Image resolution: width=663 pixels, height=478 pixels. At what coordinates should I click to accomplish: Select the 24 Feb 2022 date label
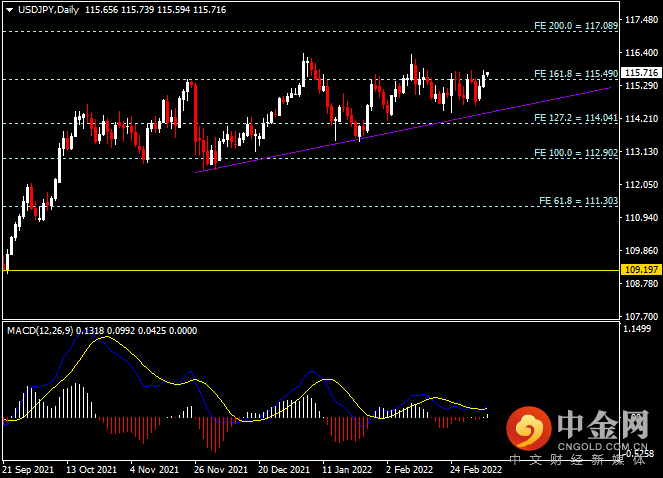click(476, 470)
